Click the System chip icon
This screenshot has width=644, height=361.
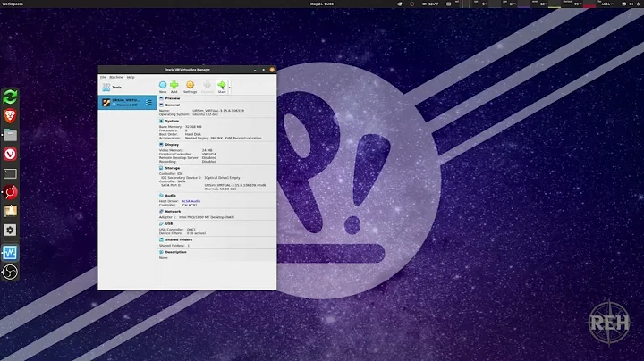pos(161,121)
